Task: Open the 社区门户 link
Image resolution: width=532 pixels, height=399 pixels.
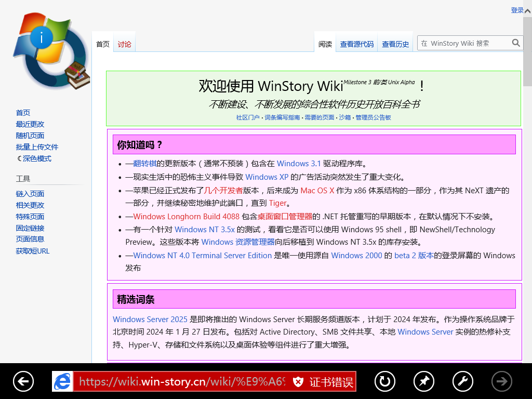Action: (248, 117)
